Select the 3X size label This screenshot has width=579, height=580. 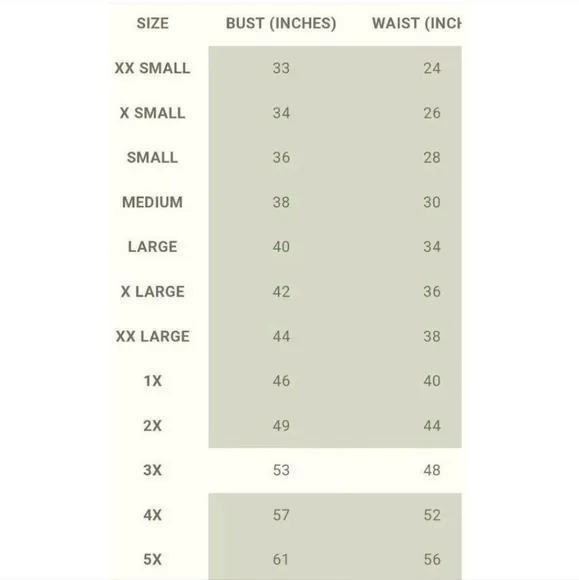(x=152, y=470)
